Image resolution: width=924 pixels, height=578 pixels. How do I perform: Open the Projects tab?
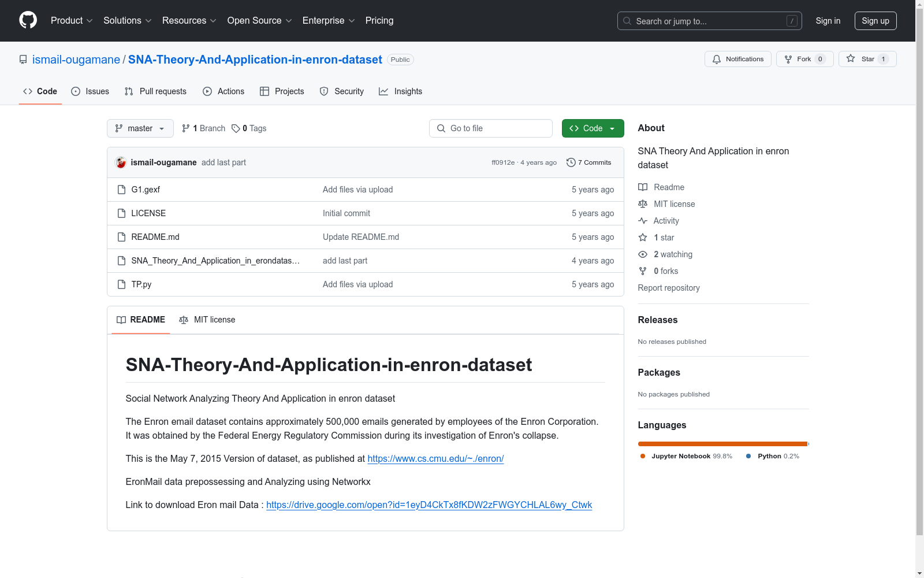point(282,91)
